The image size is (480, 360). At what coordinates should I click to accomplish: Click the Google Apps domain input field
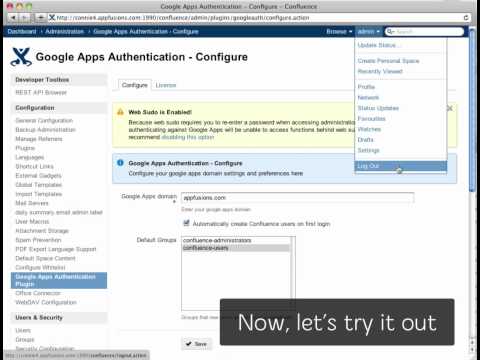(x=297, y=198)
